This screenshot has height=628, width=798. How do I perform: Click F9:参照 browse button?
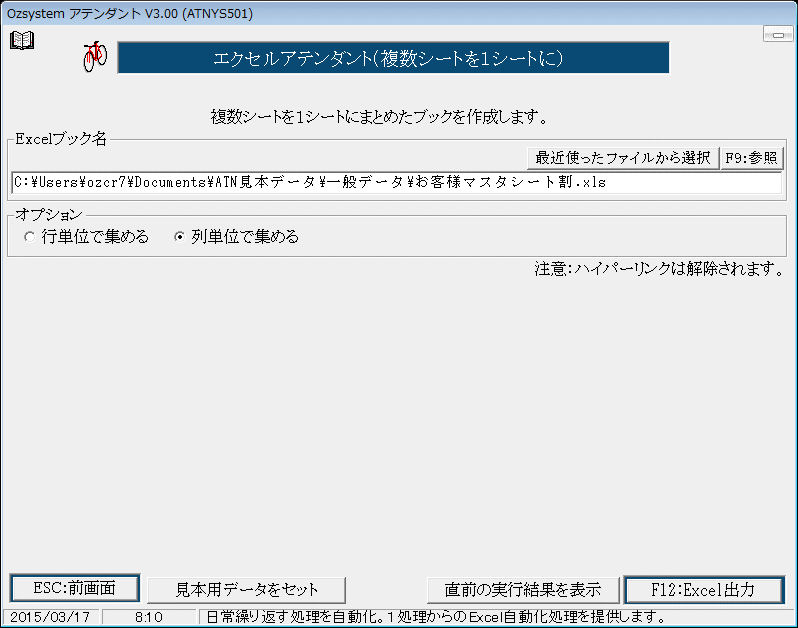coord(751,158)
